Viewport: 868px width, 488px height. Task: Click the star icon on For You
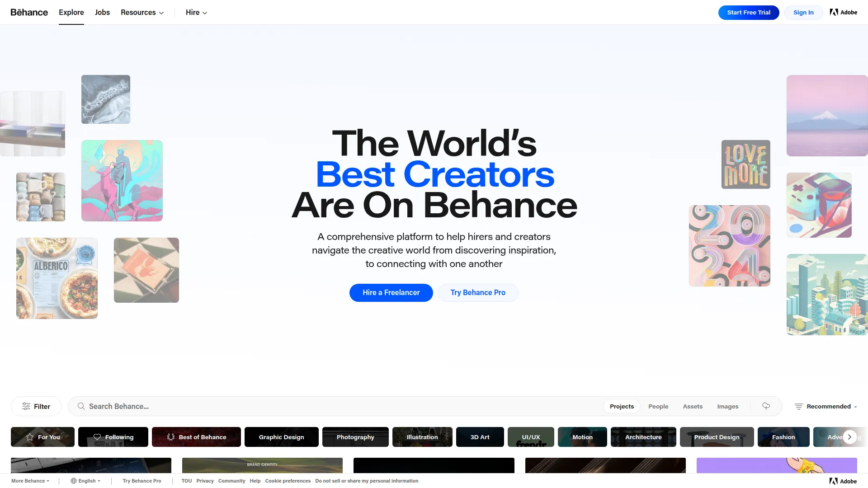[30, 437]
